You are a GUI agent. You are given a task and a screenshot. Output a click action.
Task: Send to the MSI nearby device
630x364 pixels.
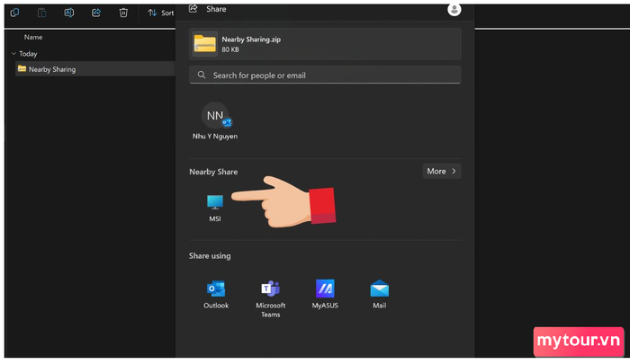215,208
